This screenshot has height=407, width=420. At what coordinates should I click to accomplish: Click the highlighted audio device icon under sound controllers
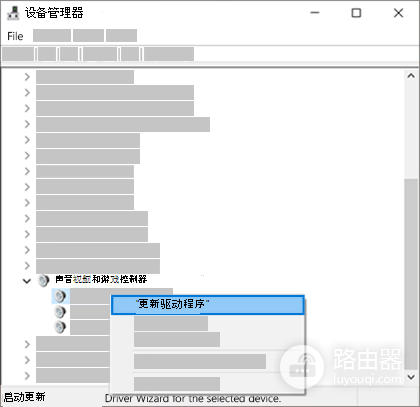coord(60,296)
